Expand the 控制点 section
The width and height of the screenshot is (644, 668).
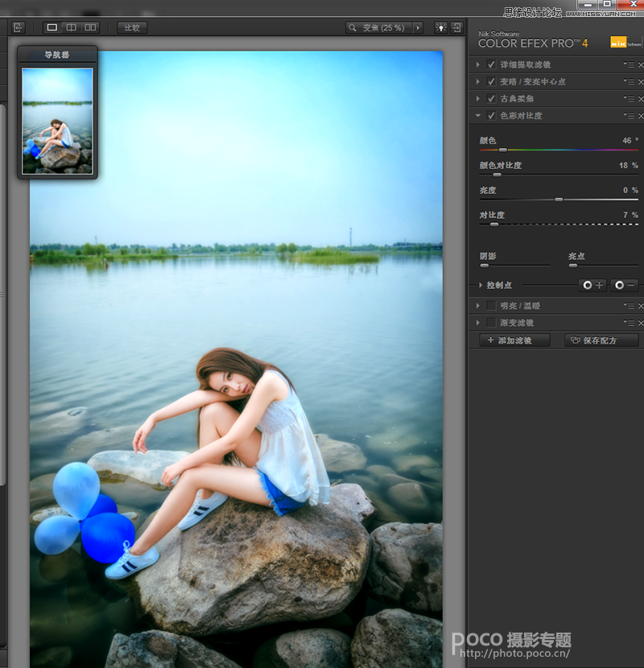pyautogui.click(x=481, y=286)
